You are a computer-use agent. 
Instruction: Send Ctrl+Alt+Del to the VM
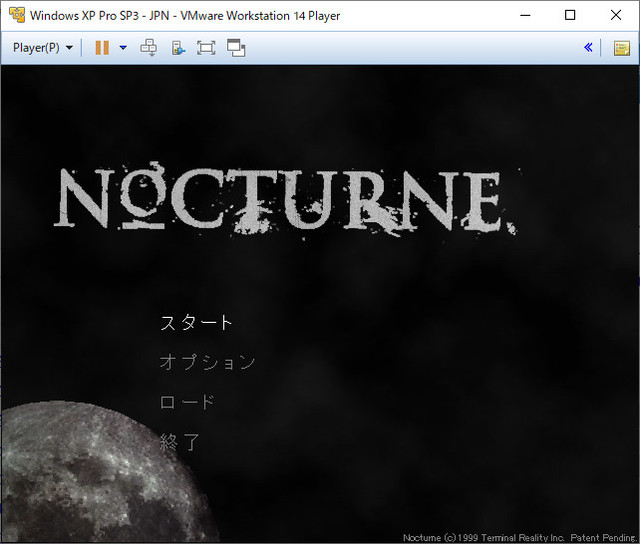point(149,48)
